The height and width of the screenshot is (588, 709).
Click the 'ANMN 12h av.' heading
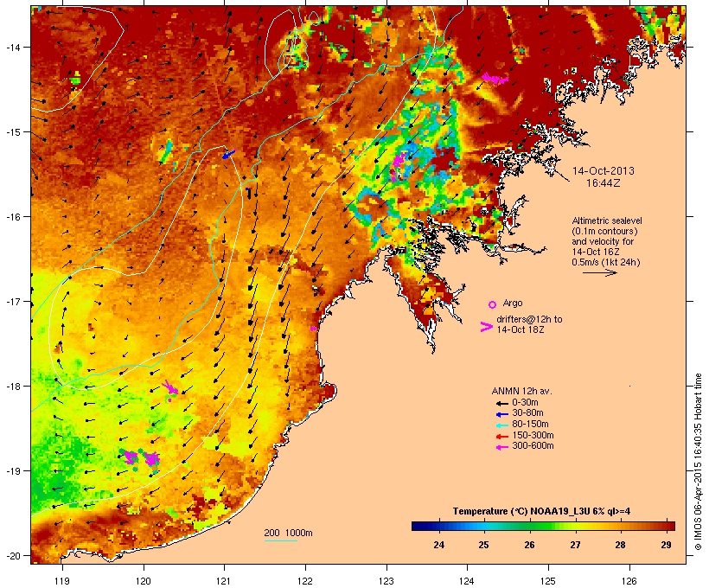point(521,391)
